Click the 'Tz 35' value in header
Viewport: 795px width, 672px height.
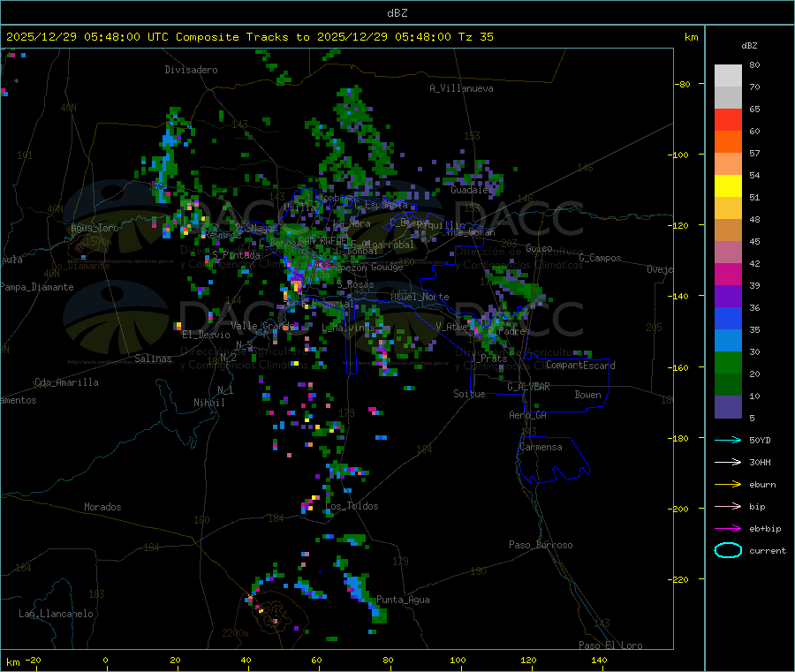pos(475,37)
